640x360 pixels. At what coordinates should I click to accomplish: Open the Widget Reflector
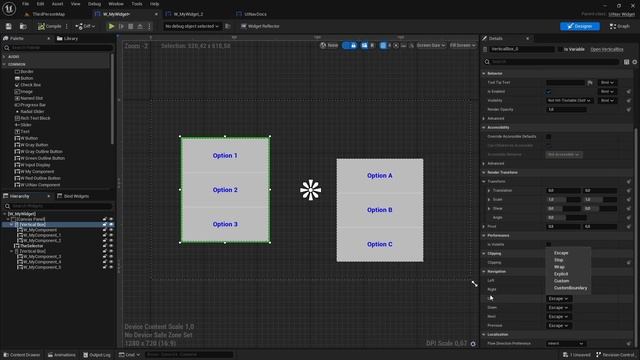(x=260, y=26)
